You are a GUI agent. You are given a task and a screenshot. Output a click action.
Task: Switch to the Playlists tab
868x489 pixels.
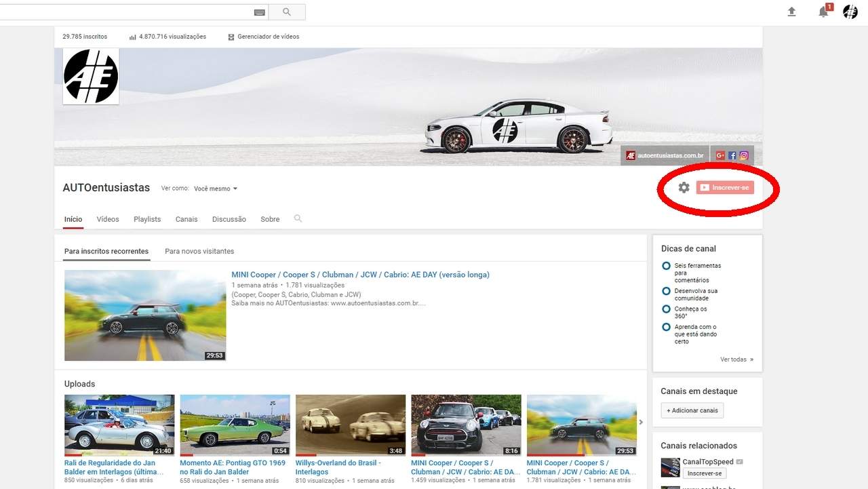coord(147,219)
